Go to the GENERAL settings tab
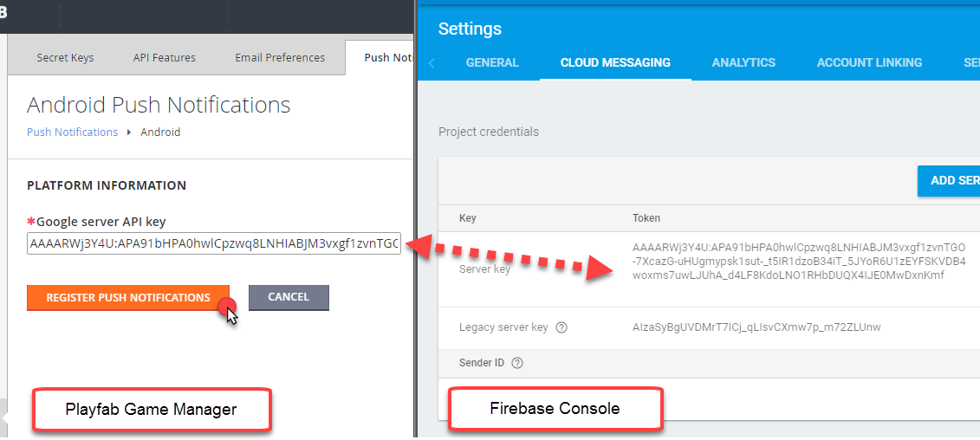 click(x=492, y=62)
